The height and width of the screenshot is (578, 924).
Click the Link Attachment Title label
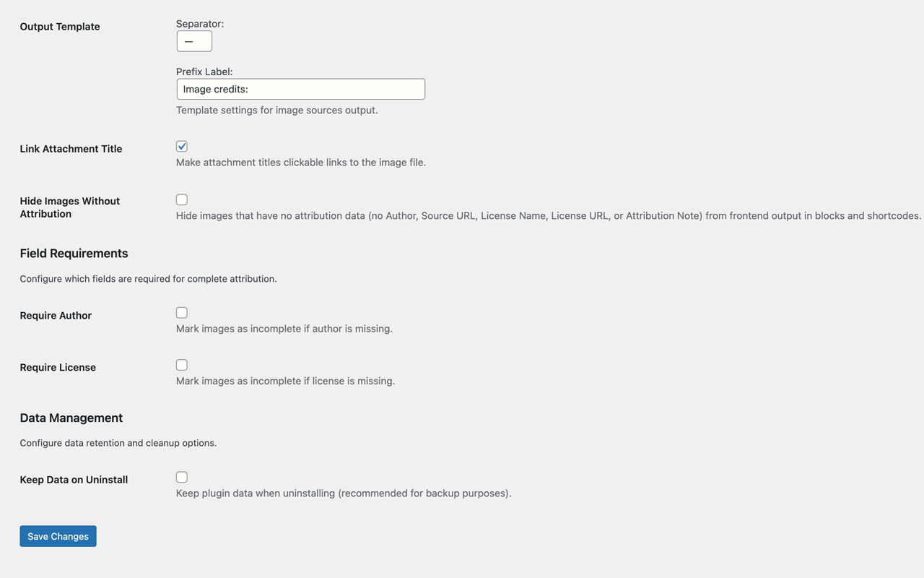click(70, 148)
